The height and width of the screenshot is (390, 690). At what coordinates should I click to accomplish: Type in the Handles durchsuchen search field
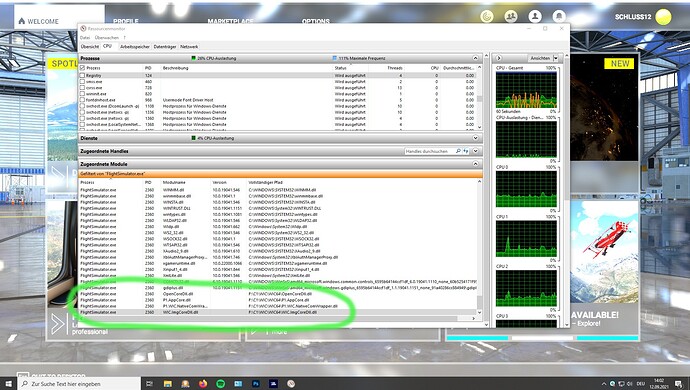point(429,151)
